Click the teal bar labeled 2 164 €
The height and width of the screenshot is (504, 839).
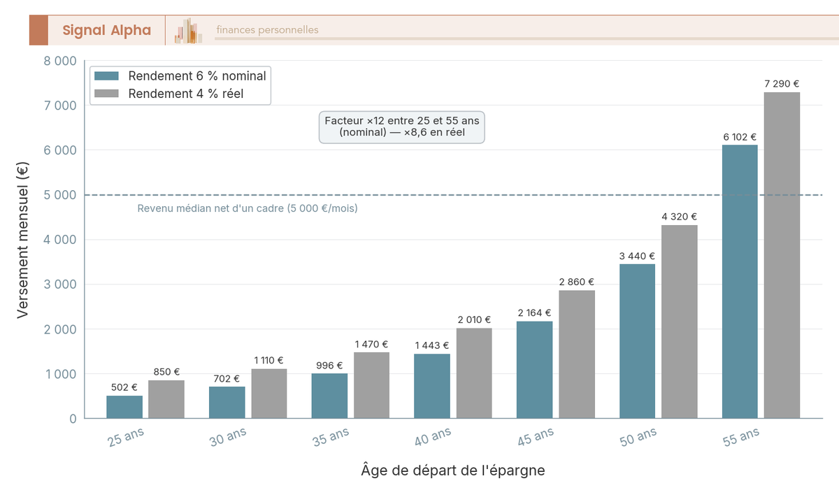535,370
